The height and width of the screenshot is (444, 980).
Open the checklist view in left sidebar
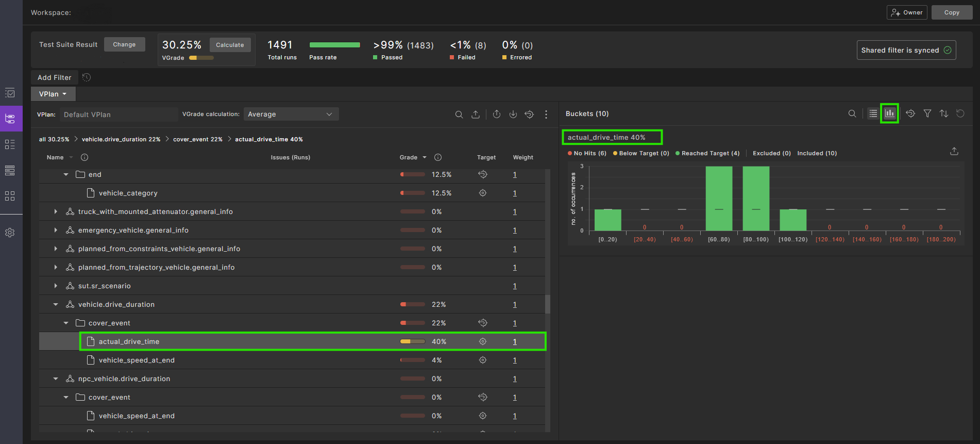tap(10, 93)
